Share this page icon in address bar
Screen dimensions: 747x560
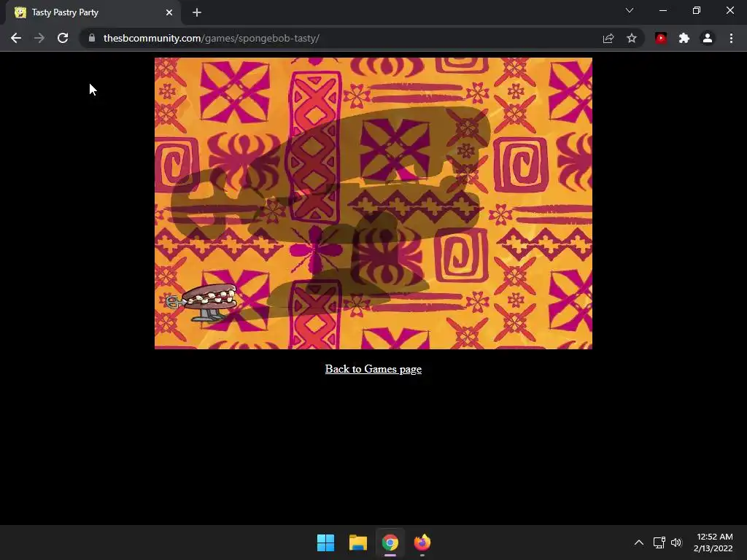point(608,39)
